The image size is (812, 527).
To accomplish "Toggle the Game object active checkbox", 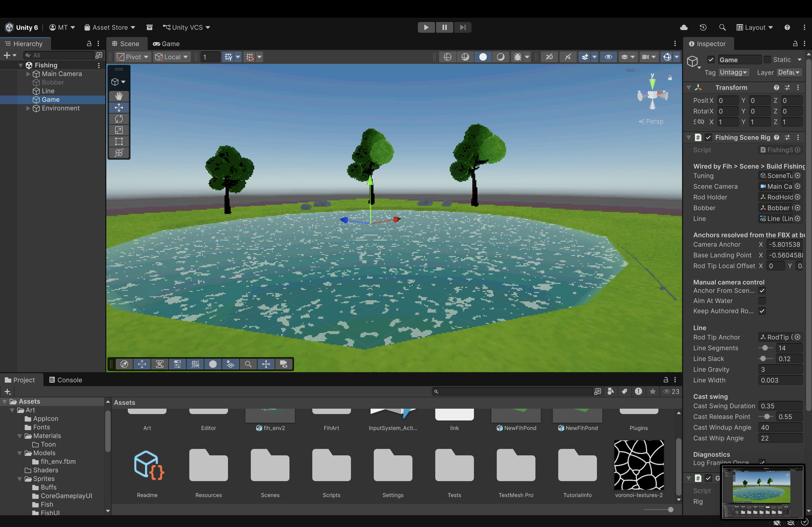I will tap(711, 60).
